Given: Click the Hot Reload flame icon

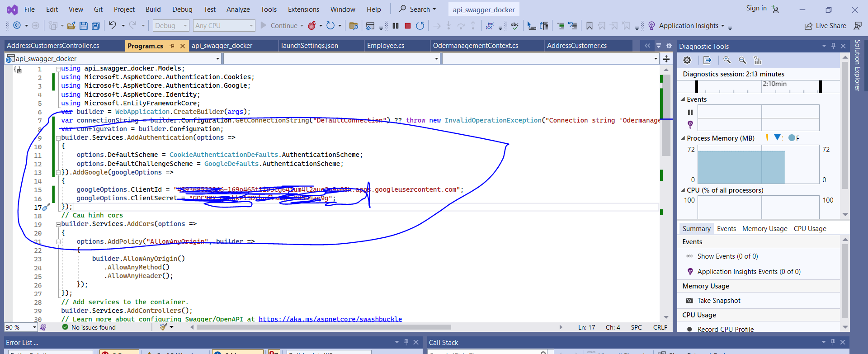Looking at the screenshot, I should point(311,26).
